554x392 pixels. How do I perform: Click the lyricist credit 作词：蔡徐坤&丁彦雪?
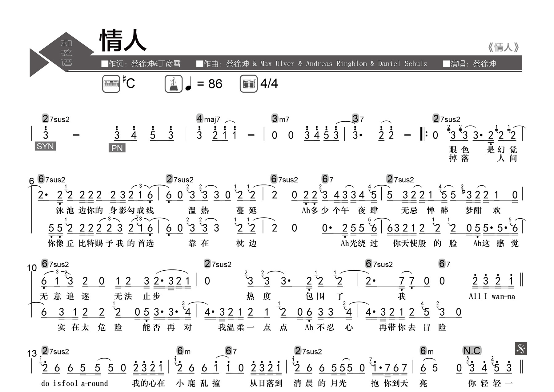click(141, 64)
